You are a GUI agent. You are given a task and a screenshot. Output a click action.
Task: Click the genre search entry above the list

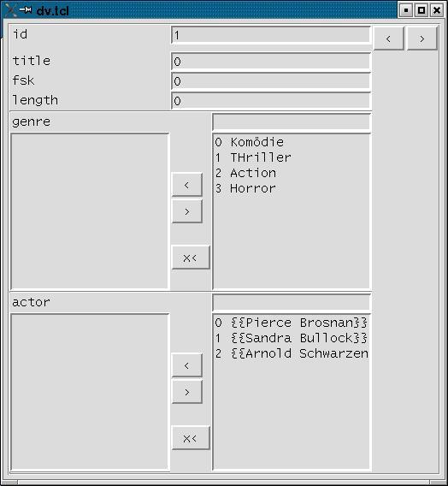292,122
